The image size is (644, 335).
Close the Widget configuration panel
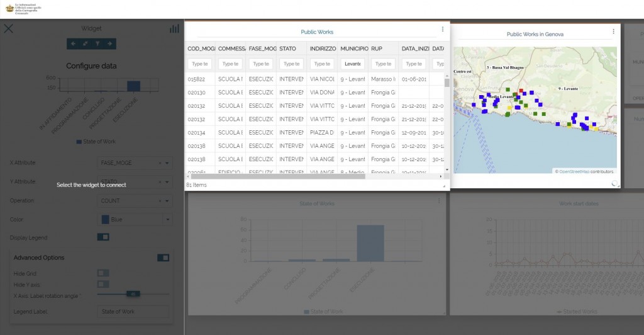9,29
